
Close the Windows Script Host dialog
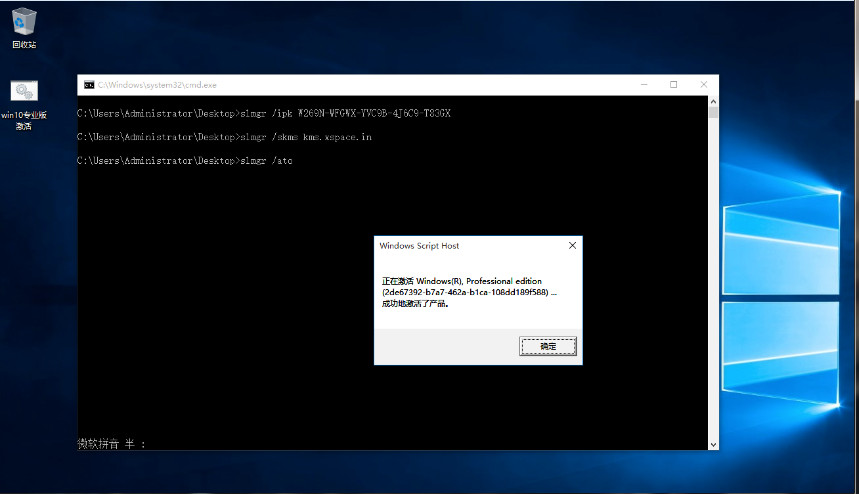click(x=572, y=245)
